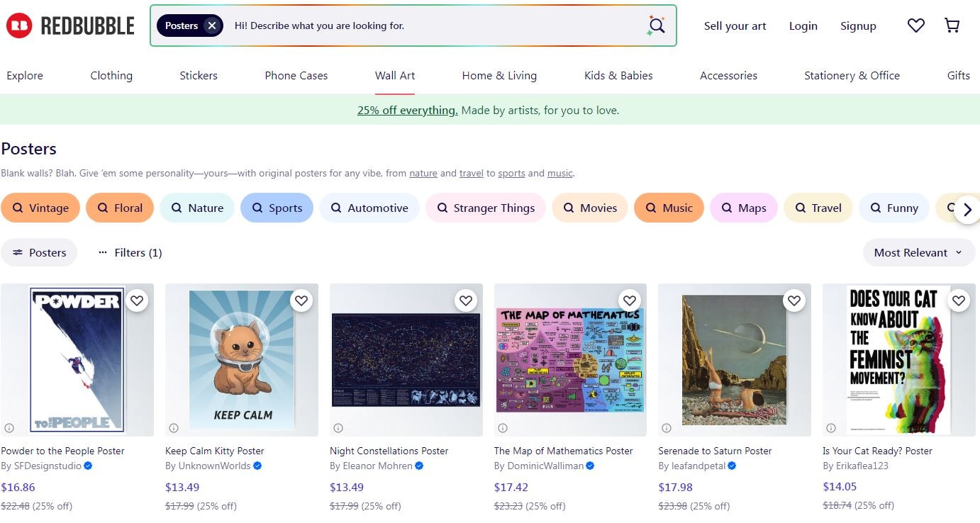Open the 25% off everything link
The width and height of the screenshot is (980, 523).
click(x=406, y=110)
